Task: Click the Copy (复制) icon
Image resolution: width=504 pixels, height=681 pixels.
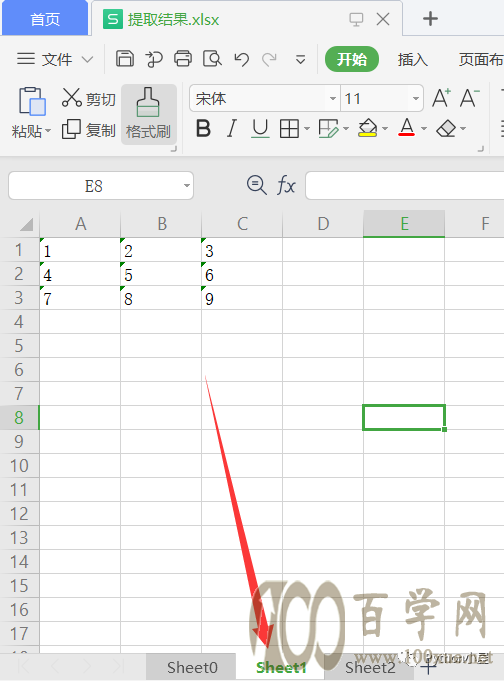Action: point(71,129)
